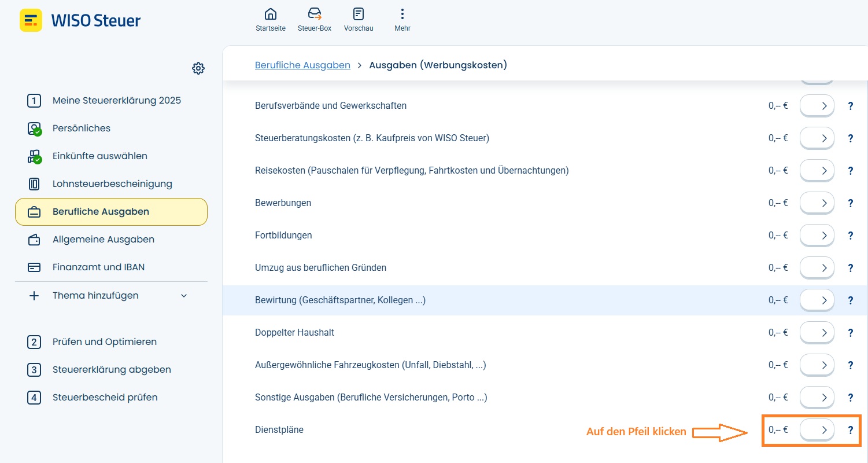This screenshot has width=868, height=463.
Task: Show help for Steuerberatungskosten
Action: [851, 138]
